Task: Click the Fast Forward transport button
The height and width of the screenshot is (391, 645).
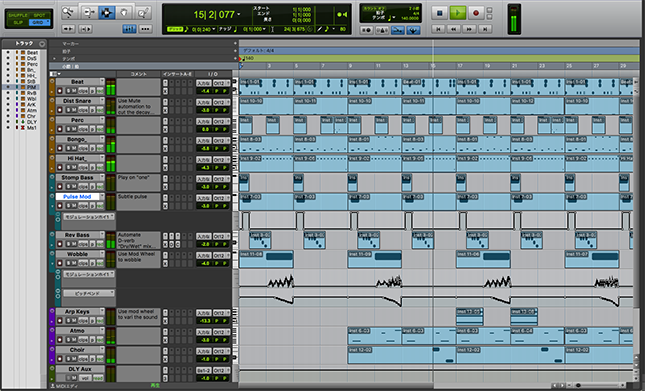Action: pyautogui.click(x=469, y=29)
